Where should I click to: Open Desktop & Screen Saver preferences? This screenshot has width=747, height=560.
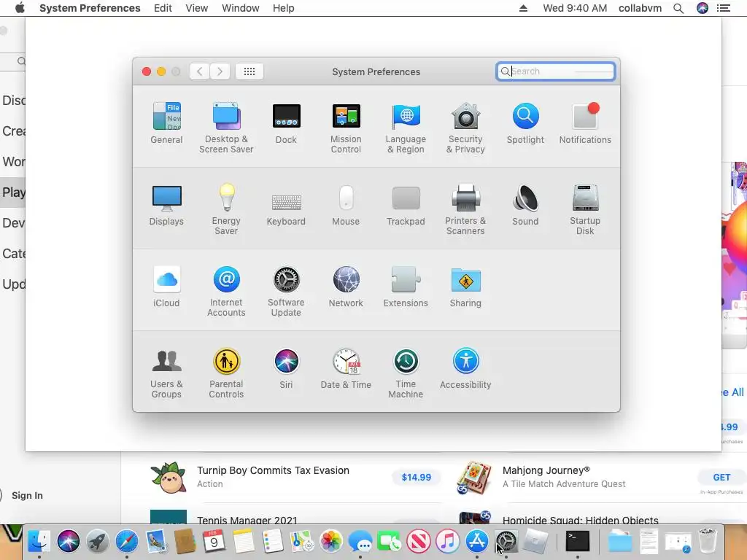pos(226,128)
